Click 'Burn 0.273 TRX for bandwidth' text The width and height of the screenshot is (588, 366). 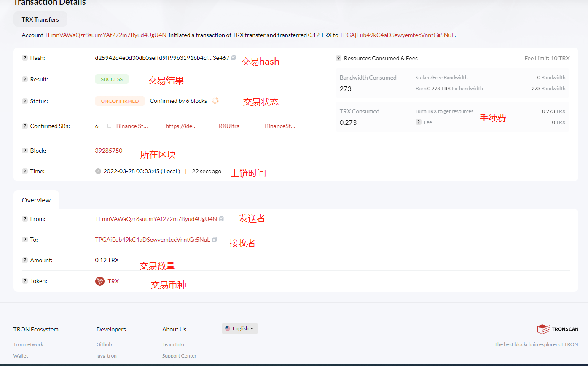pyautogui.click(x=449, y=89)
